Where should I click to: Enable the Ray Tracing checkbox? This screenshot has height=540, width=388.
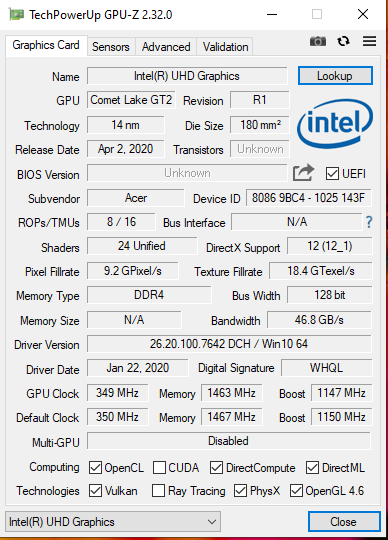pyautogui.click(x=158, y=491)
